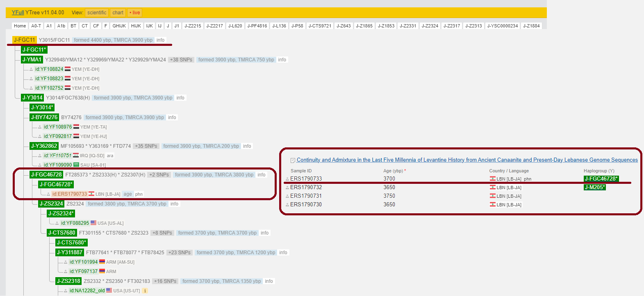The width and height of the screenshot is (644, 296).
Task: Click yellow info icon after NA12282_old
Action: point(145,291)
